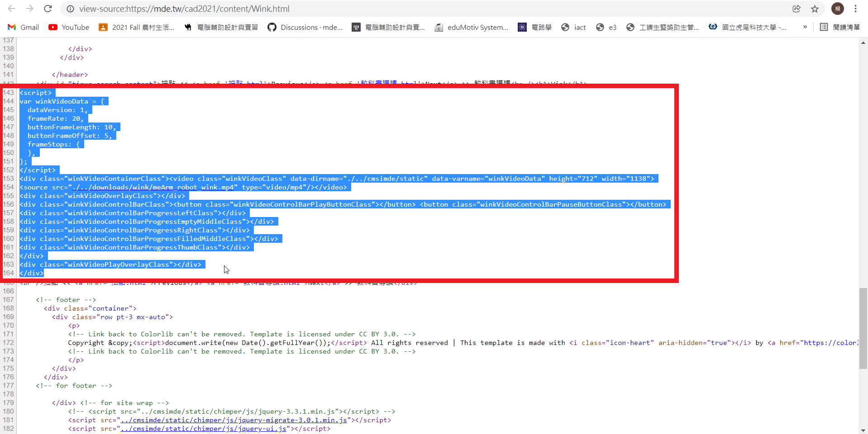Open the reading list button
868x434 pixels.
pos(840,27)
